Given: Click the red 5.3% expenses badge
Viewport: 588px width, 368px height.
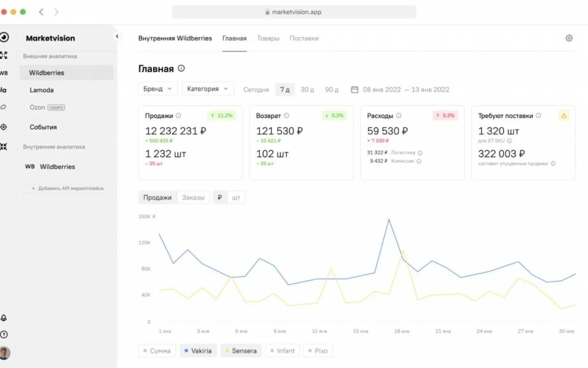Looking at the screenshot, I should point(445,115).
